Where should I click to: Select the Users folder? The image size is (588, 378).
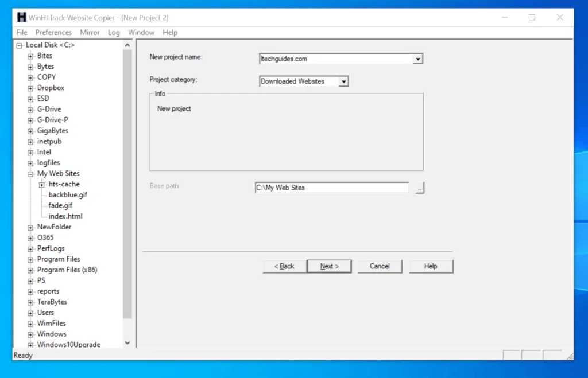(45, 313)
